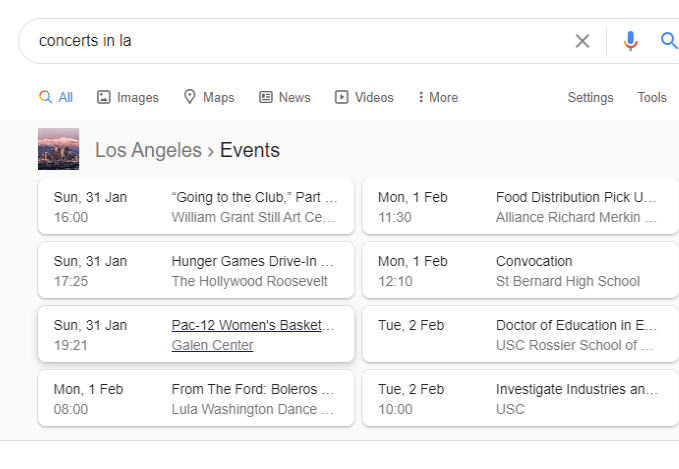Click the Lula Washington Dance venue text
This screenshot has height=469, width=679.
[x=252, y=409]
